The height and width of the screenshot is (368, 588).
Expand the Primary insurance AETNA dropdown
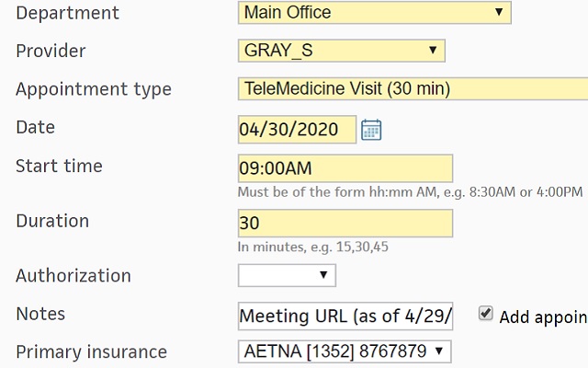tap(345, 351)
